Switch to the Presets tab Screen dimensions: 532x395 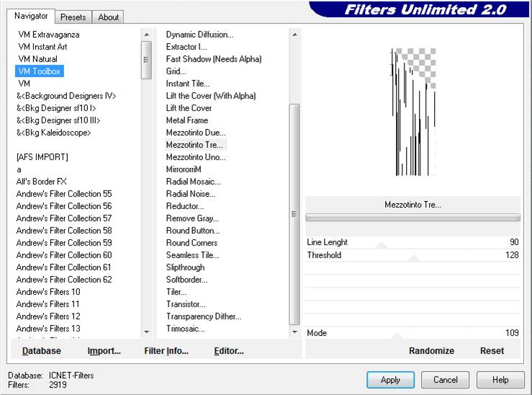tap(73, 17)
